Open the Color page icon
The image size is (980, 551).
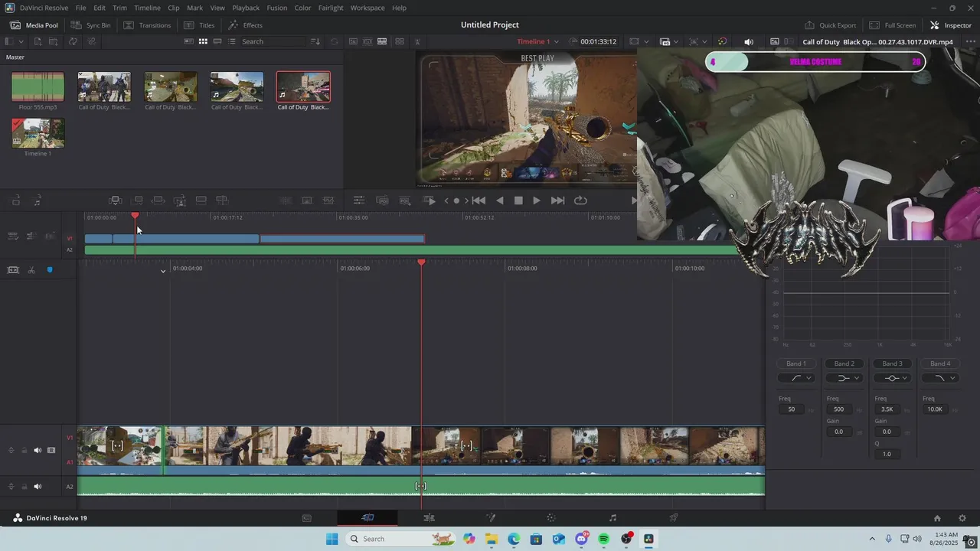551,518
